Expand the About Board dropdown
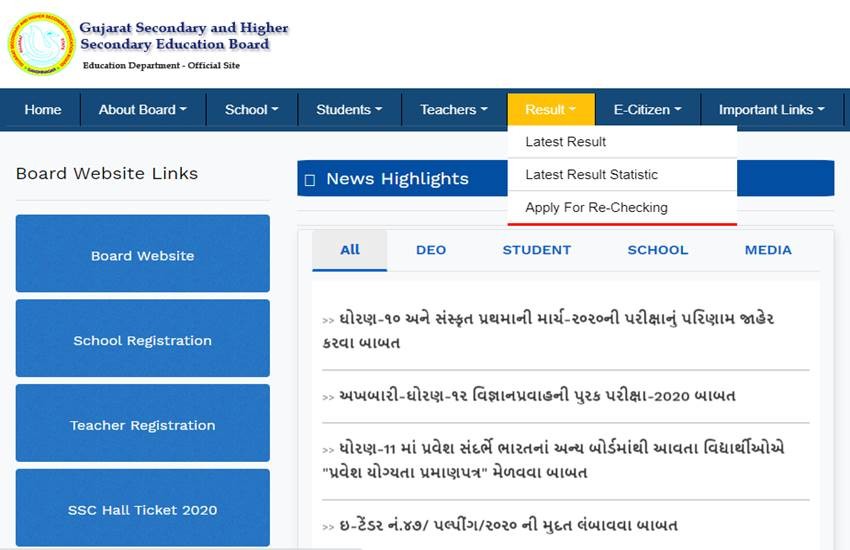Image resolution: width=850 pixels, height=550 pixels. click(142, 110)
